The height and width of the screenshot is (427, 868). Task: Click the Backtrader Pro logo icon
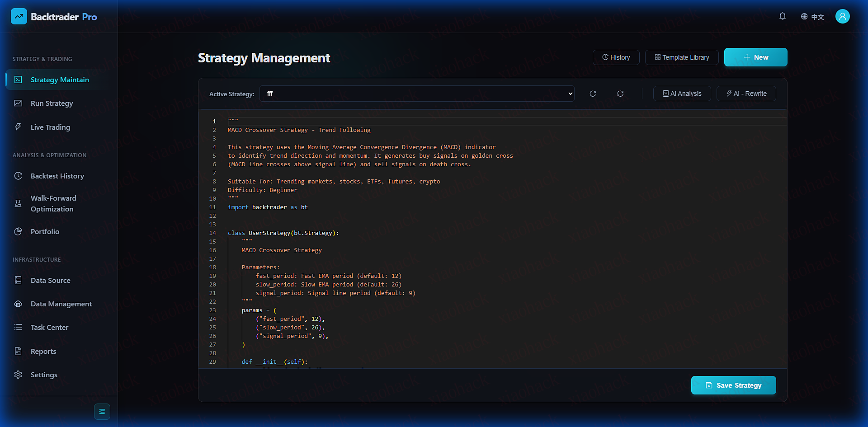coord(19,17)
